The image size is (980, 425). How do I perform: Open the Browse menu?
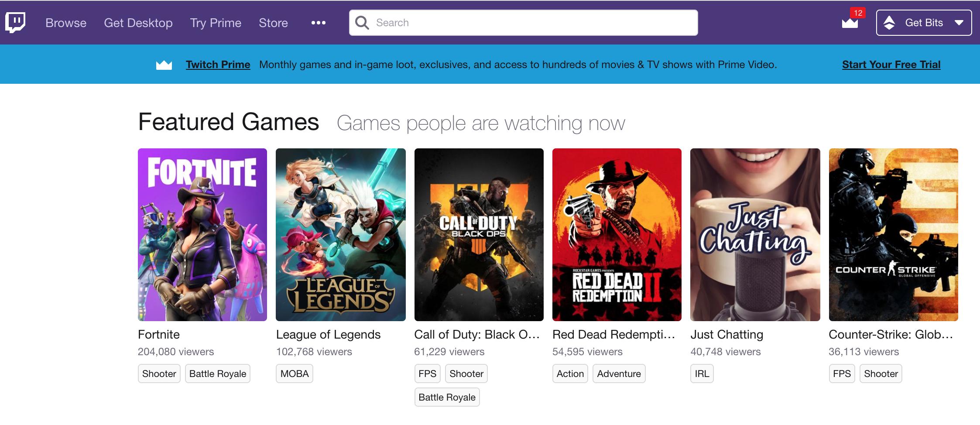coord(66,23)
